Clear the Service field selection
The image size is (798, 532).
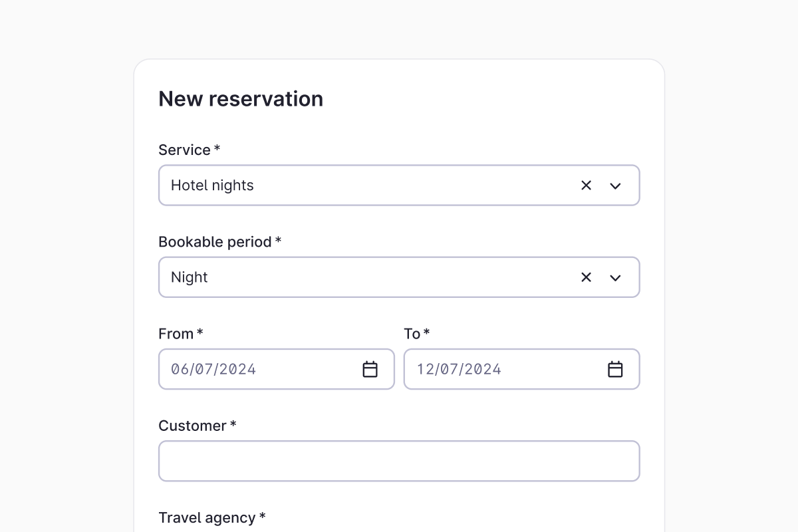(x=586, y=186)
